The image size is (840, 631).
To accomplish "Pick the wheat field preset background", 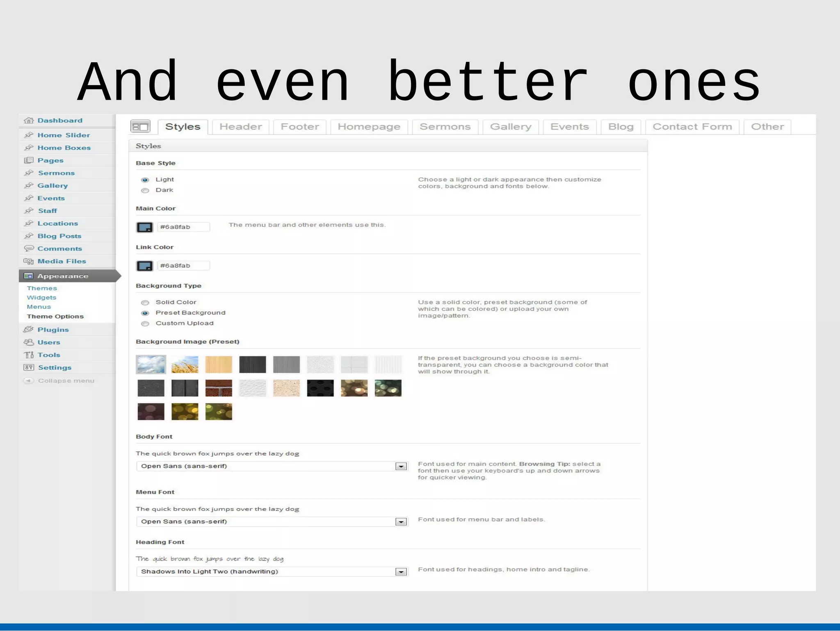I will (x=185, y=364).
